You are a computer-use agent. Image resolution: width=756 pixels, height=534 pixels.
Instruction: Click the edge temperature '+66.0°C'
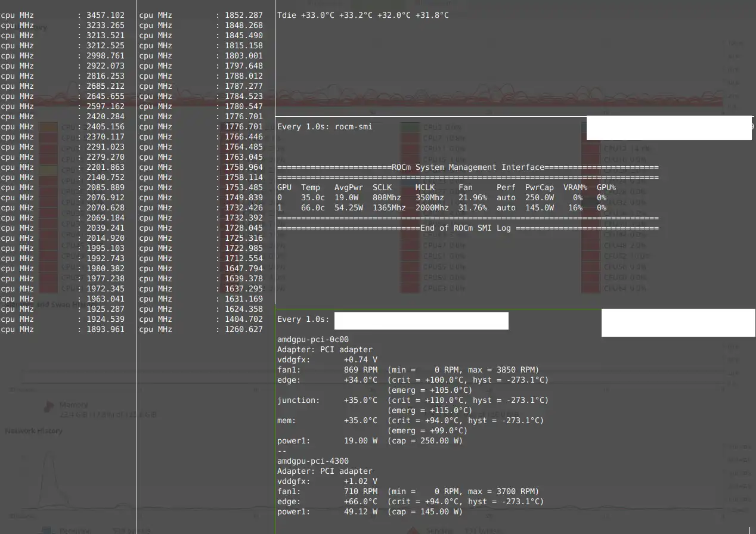pyautogui.click(x=361, y=501)
